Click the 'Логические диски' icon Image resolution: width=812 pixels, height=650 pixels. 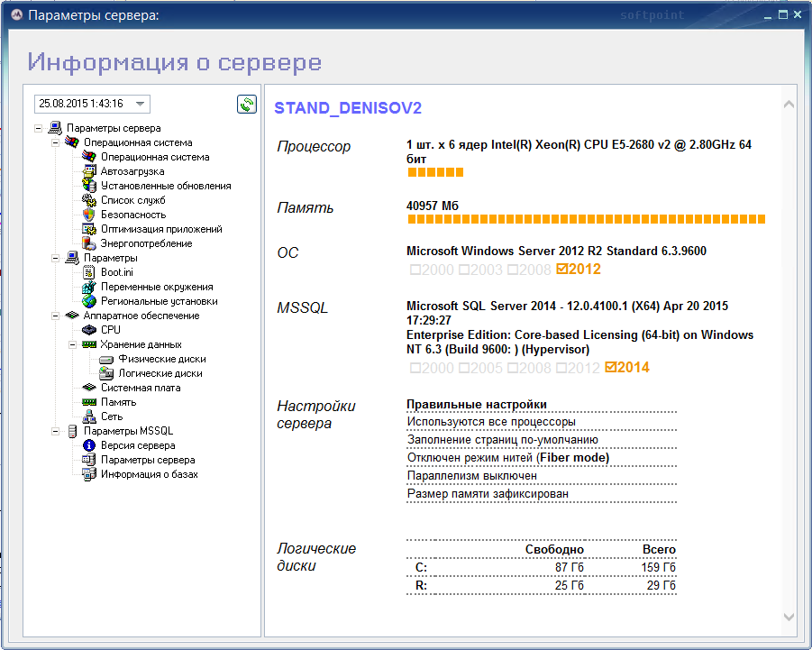tap(106, 373)
